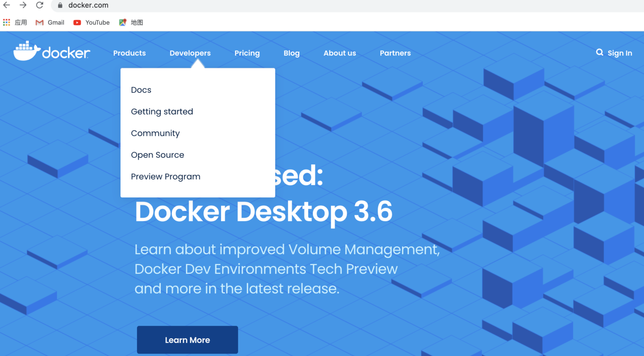Click the browser forward arrow
Screen dimensions: 644x356
23,5
